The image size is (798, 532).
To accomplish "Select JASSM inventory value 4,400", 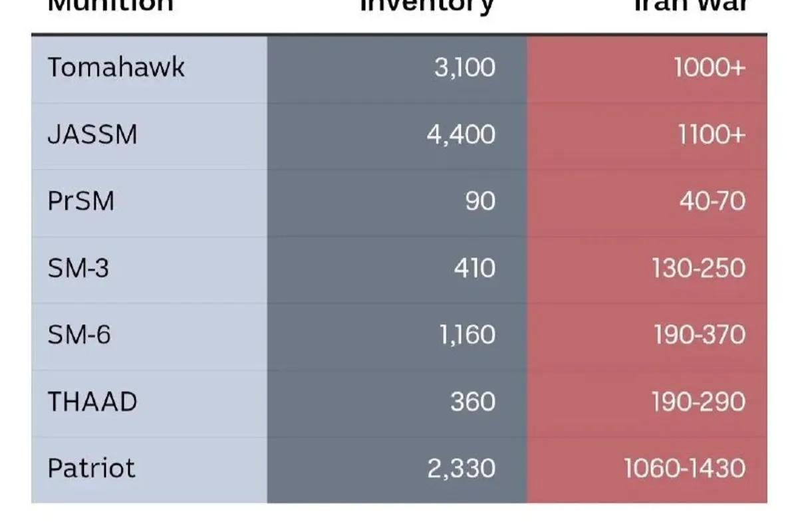I will [461, 135].
